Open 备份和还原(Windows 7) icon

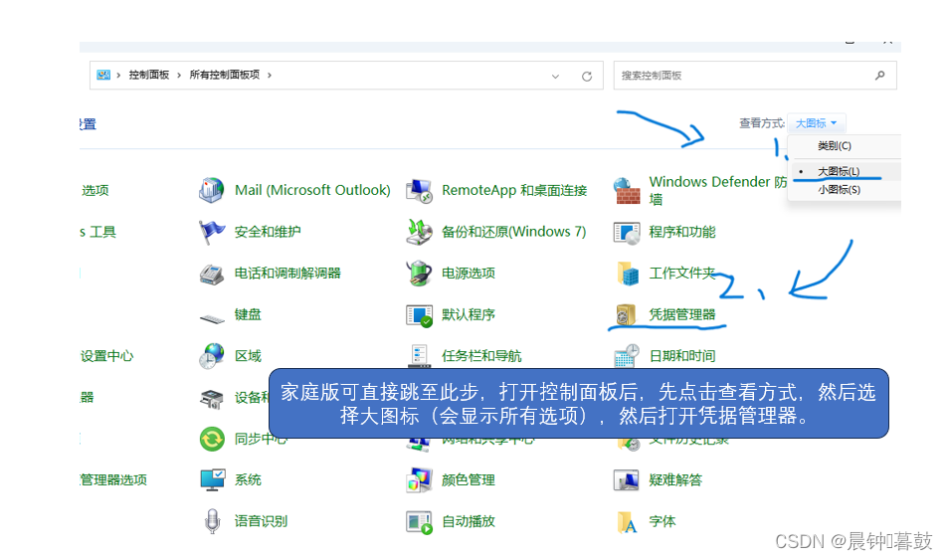pyautogui.click(x=419, y=232)
